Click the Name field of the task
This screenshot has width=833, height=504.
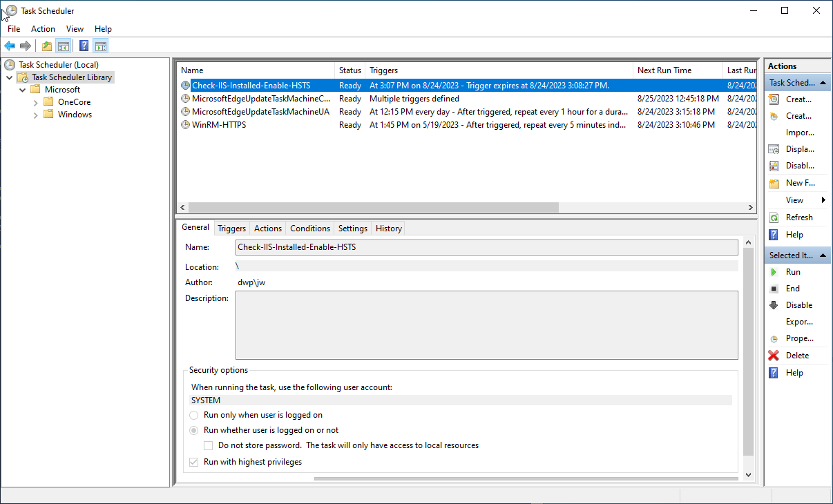click(x=486, y=247)
